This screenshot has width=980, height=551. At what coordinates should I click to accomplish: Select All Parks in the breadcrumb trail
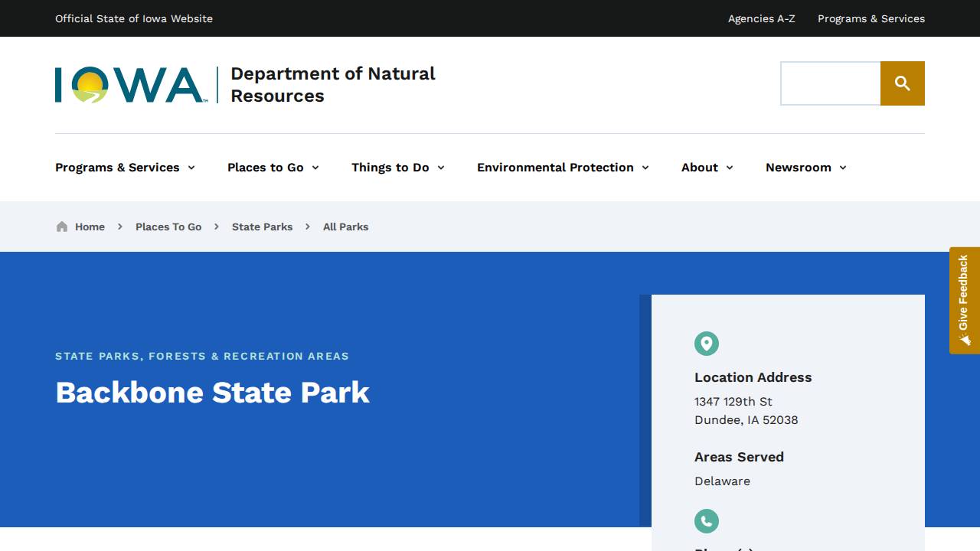point(345,227)
